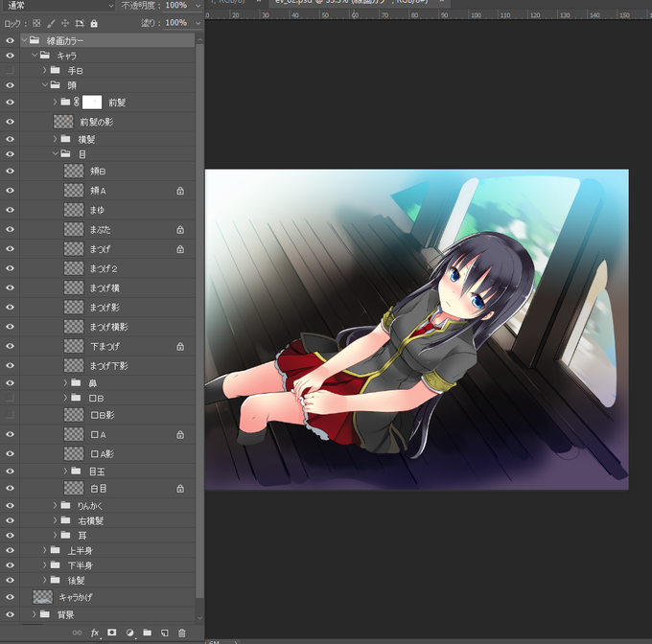Click the lock position move icon
The height and width of the screenshot is (644, 652).
tap(65, 23)
